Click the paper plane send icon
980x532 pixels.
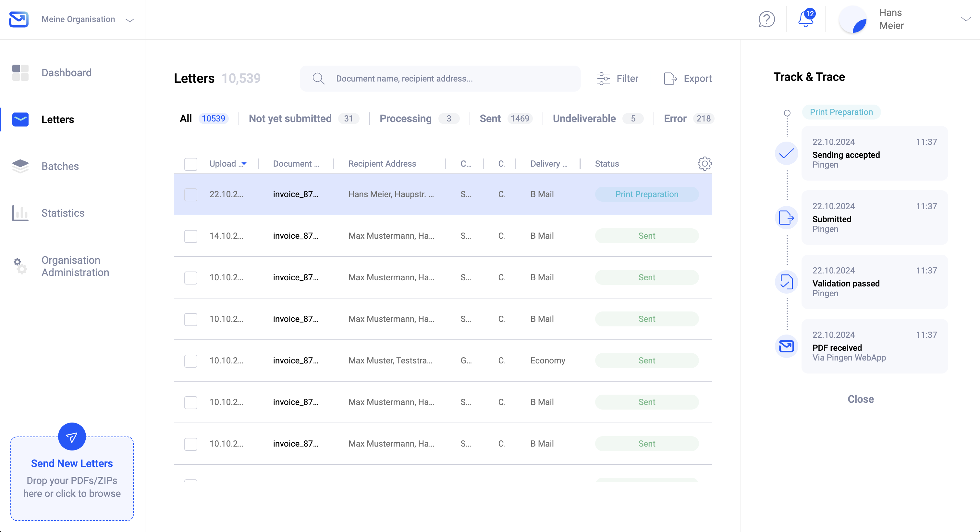click(x=72, y=437)
